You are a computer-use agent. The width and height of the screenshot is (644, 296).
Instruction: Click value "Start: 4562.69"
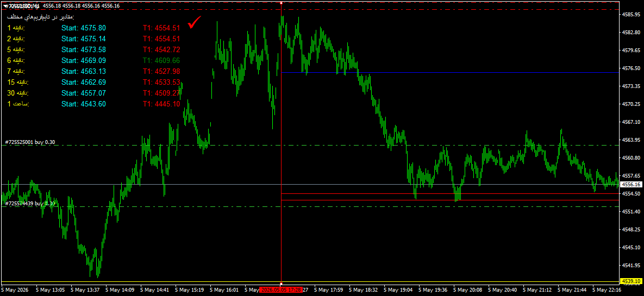[84, 82]
